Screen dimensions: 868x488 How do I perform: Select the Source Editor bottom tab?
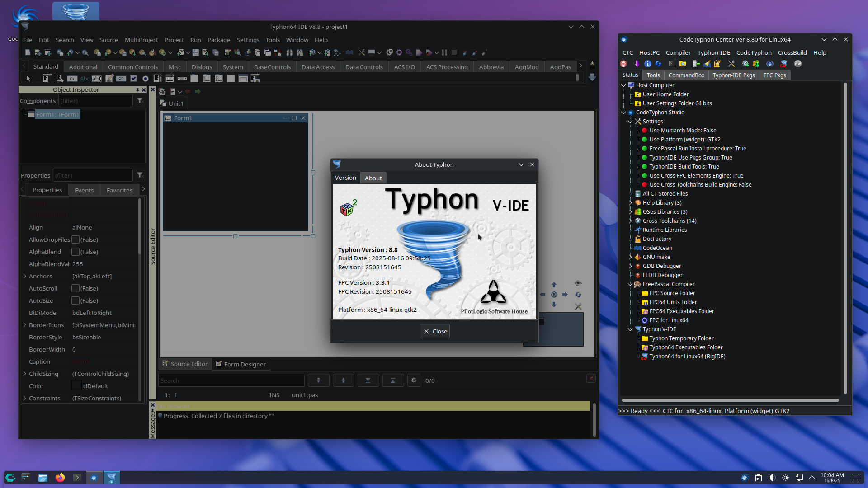(x=185, y=364)
